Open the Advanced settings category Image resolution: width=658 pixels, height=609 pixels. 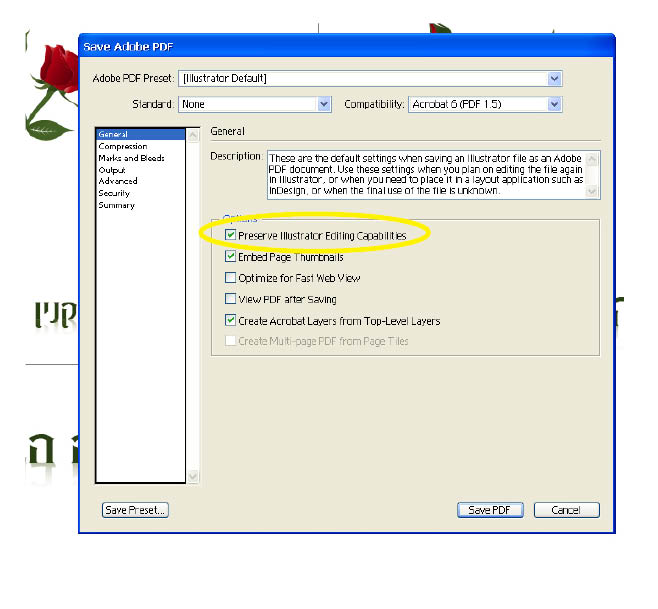(118, 181)
